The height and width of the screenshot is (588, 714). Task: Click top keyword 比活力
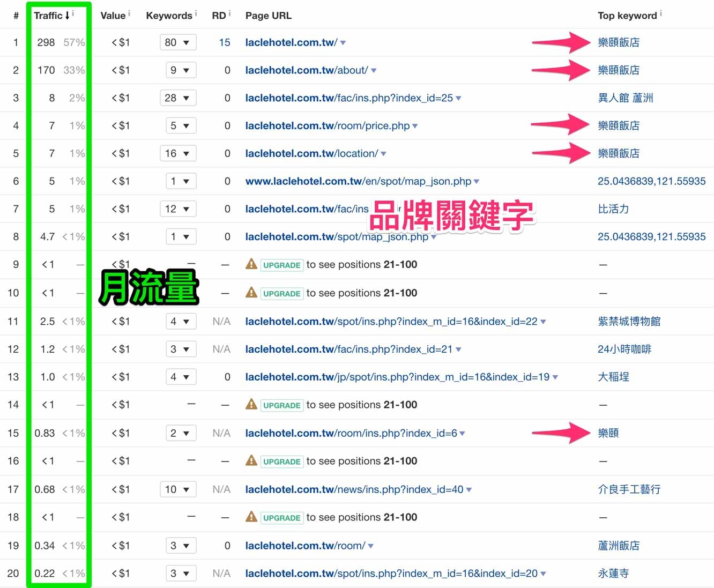(x=613, y=209)
